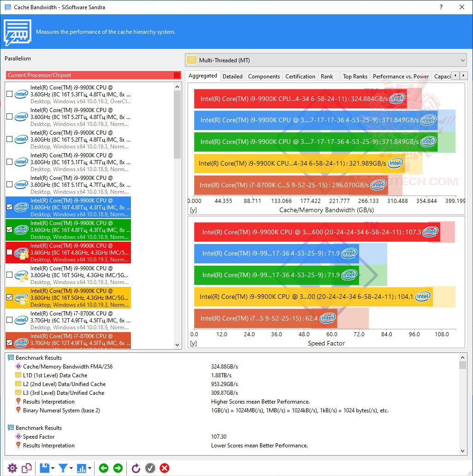This screenshot has width=473, height=476.
Task: Click Intel logo on 62.4 speed factor bar
Action: [327, 318]
